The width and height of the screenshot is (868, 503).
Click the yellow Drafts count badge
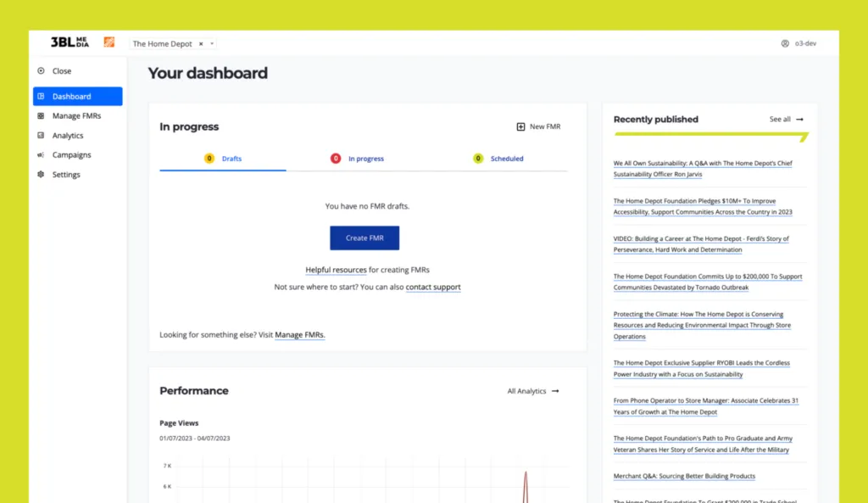(x=209, y=159)
